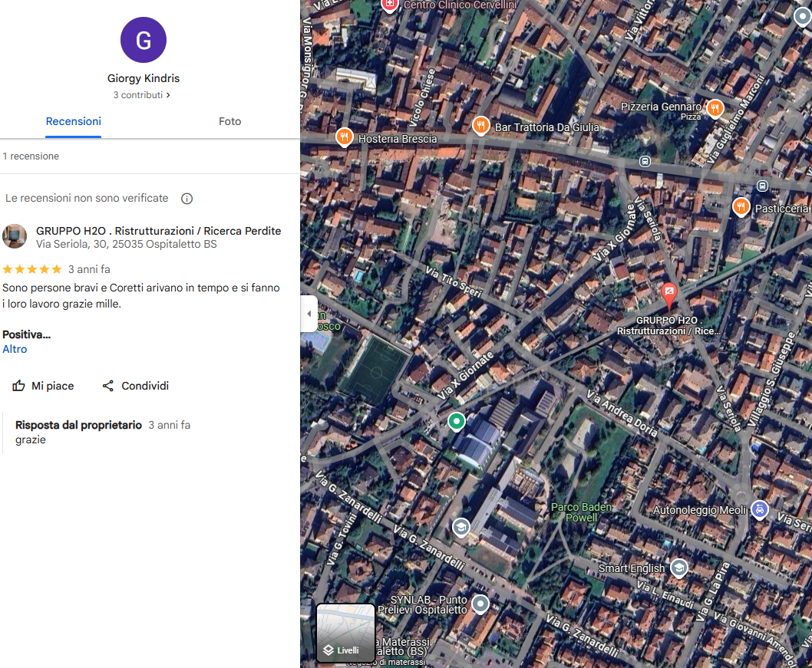Select the Centro Clinico Cervellini medical pin
812x668 pixels.
click(389, 5)
